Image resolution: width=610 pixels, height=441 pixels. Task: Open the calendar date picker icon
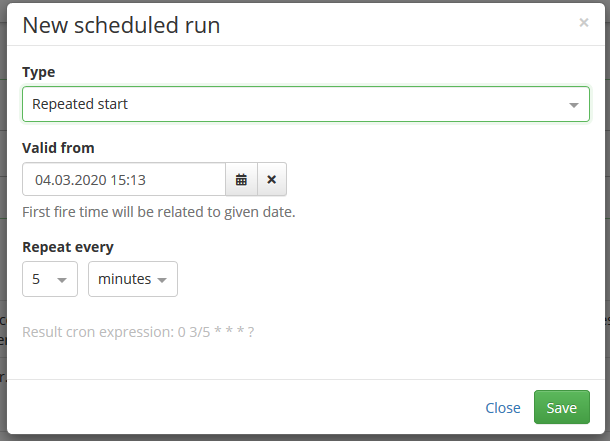point(241,179)
